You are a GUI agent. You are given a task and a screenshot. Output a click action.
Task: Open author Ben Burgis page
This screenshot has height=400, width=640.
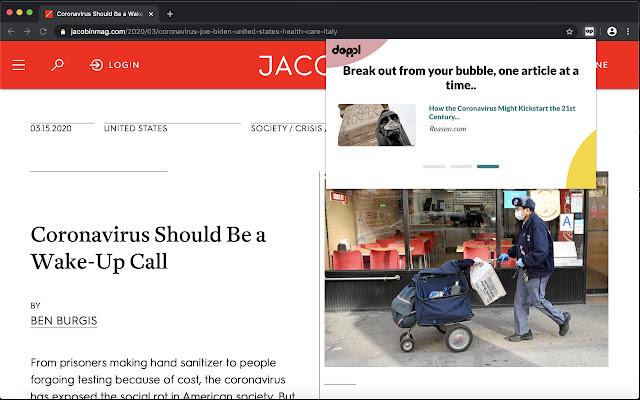[64, 321]
